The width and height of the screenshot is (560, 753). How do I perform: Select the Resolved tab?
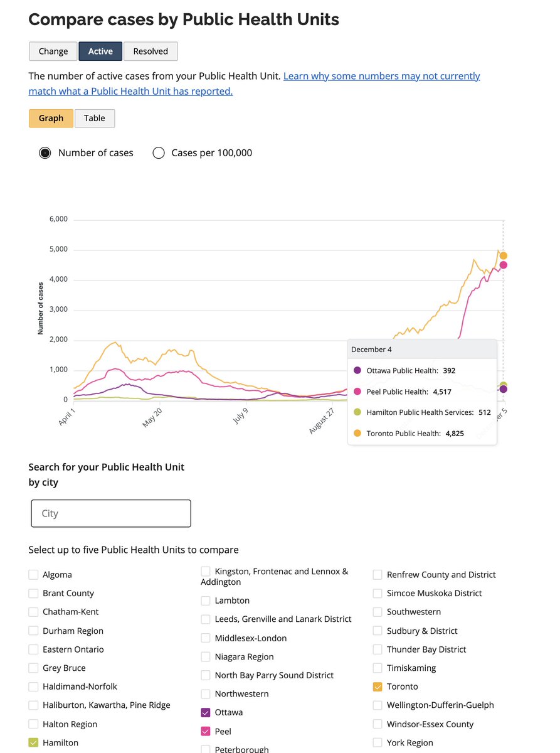click(151, 51)
